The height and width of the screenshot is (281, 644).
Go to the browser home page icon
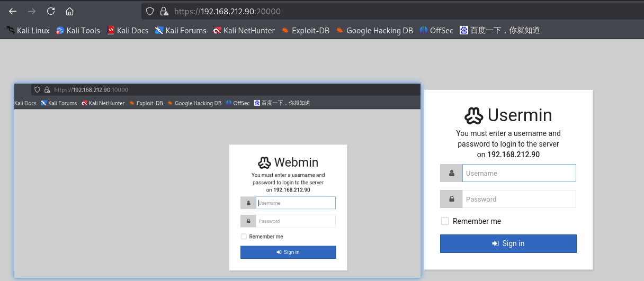[69, 11]
